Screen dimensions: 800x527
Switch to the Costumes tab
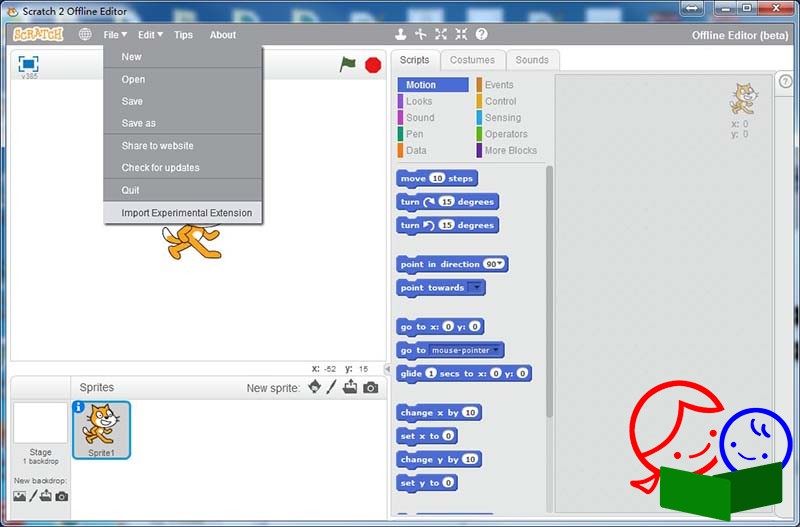(x=472, y=60)
